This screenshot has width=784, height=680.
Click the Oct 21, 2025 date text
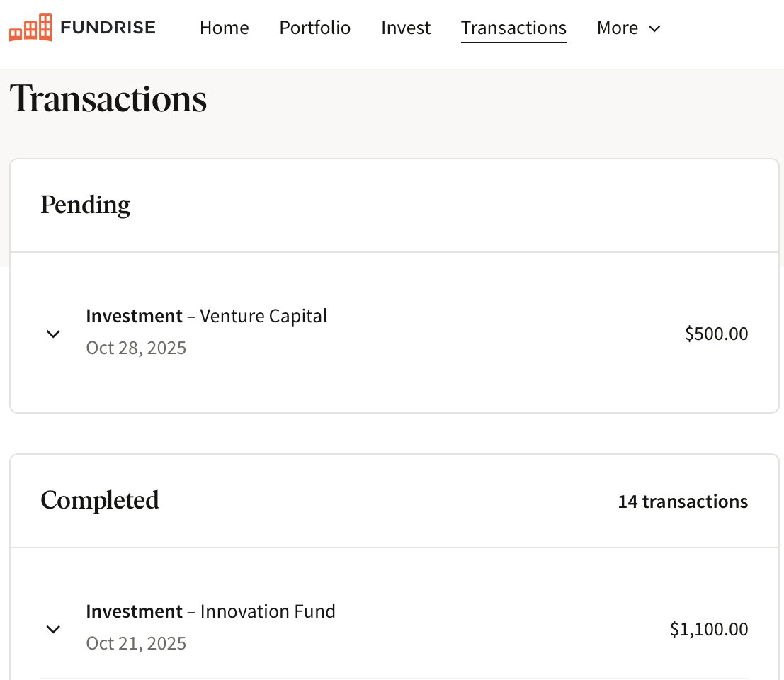point(136,643)
